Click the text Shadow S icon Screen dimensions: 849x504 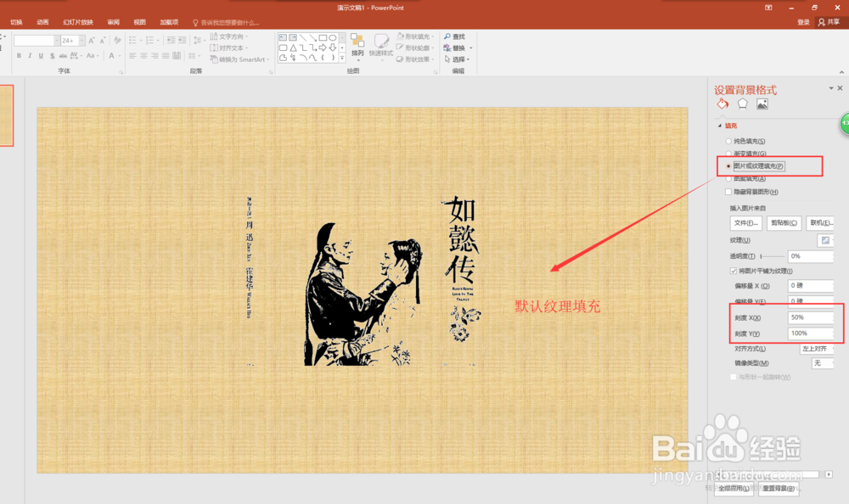pos(52,56)
